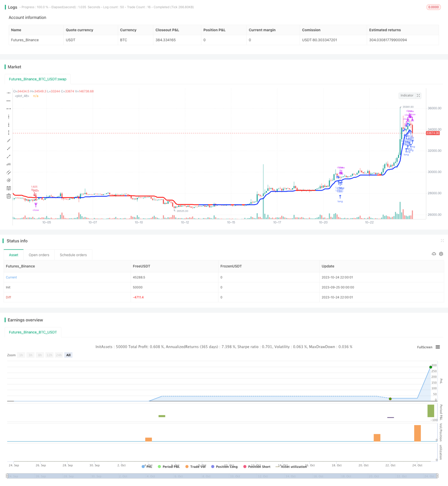Set chart zoom to 3h

coord(30,355)
